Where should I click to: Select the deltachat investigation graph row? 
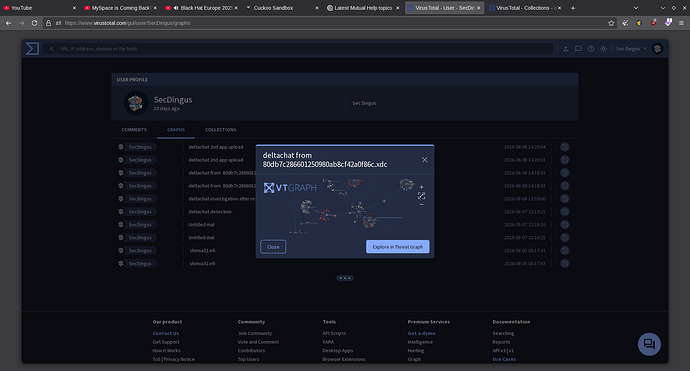tap(344, 199)
